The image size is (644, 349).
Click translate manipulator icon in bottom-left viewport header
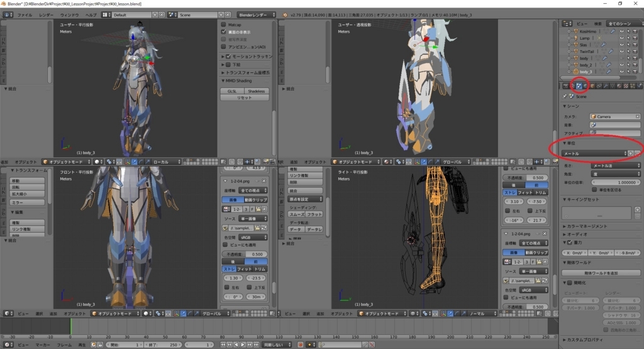(x=183, y=314)
